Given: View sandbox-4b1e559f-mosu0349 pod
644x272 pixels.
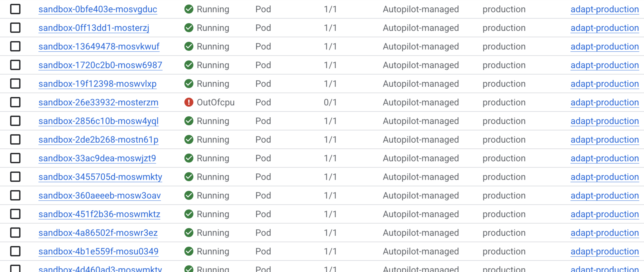Looking at the screenshot, I should coord(98,251).
